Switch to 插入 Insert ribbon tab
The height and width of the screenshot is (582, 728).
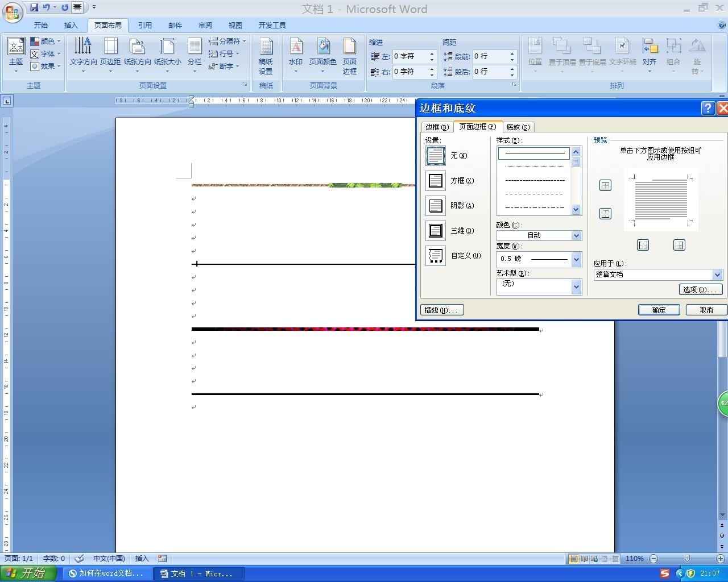tap(71, 26)
